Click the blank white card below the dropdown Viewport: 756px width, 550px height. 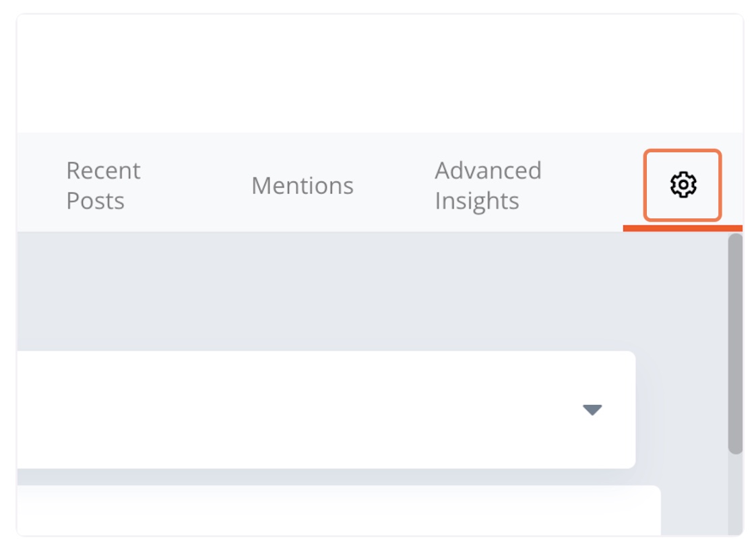tap(339, 510)
